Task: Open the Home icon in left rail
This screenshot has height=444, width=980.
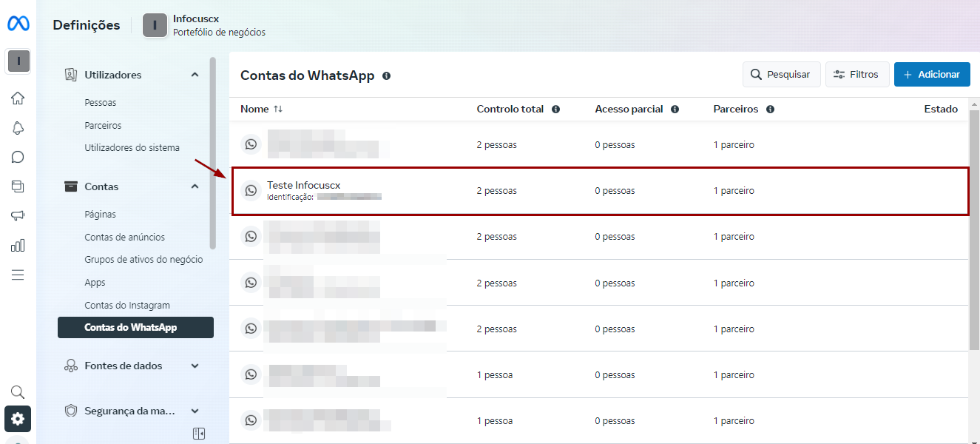Action: click(18, 98)
